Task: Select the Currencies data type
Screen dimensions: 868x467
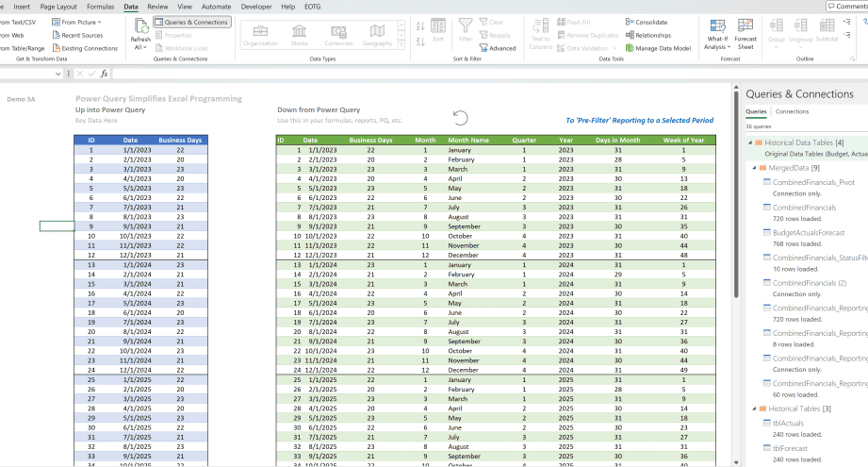Action: [x=338, y=35]
